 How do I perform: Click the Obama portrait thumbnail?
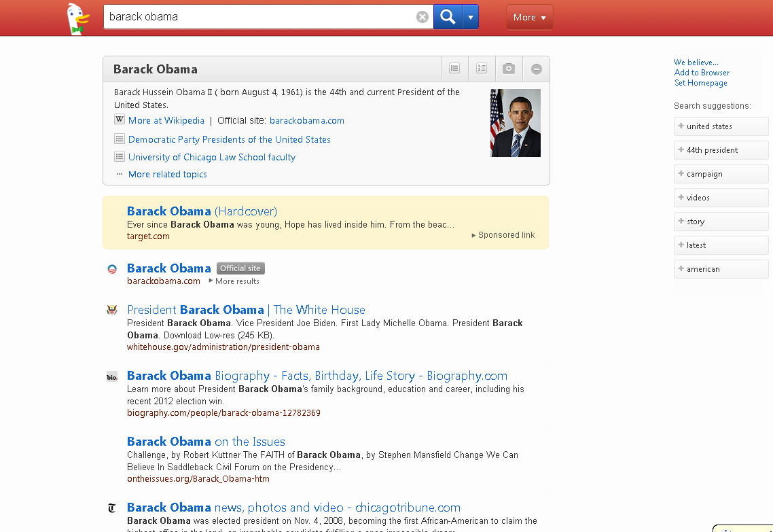[x=516, y=123]
